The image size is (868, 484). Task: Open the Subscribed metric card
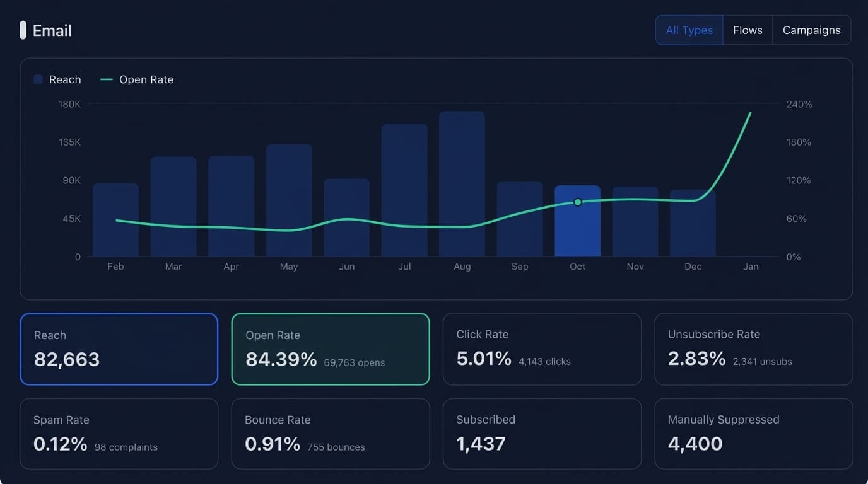(541, 434)
